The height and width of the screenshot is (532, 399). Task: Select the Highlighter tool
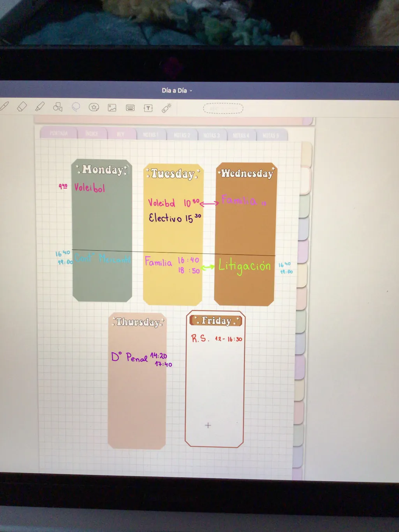[40, 106]
